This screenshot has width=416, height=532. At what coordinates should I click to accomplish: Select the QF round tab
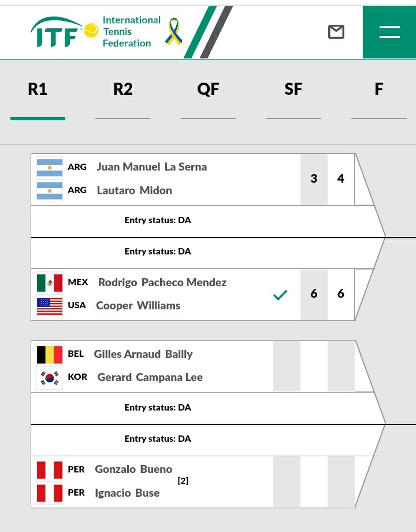point(208,90)
